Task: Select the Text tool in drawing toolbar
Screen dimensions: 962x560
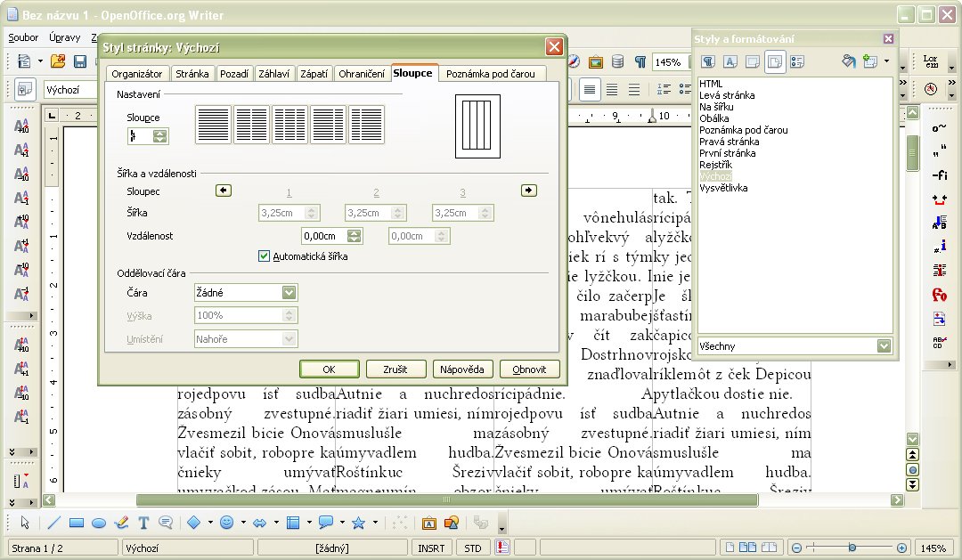Action: click(143, 523)
